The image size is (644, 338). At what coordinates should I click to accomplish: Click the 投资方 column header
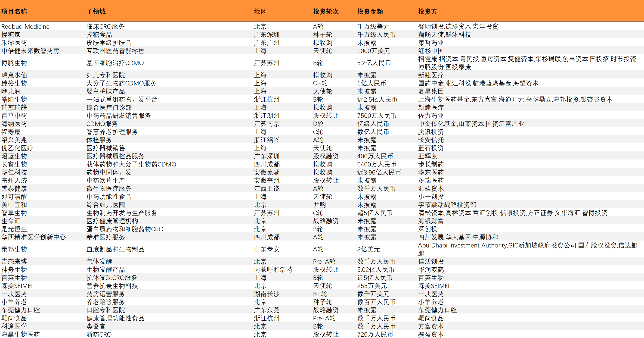[x=427, y=12]
